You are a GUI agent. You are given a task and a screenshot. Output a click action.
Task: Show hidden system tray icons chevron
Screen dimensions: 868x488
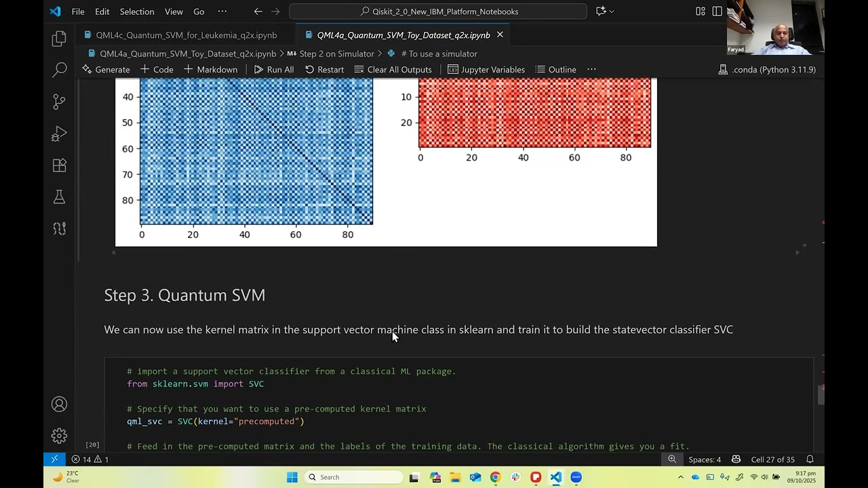tap(681, 477)
